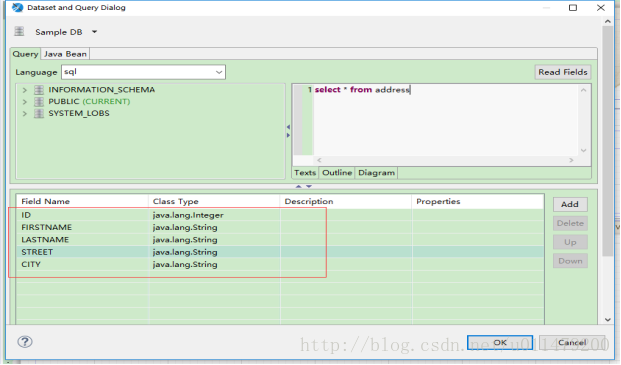The width and height of the screenshot is (621, 365).
Task: Expand the SYSTEM_LOBS tree node
Action: pos(25,114)
